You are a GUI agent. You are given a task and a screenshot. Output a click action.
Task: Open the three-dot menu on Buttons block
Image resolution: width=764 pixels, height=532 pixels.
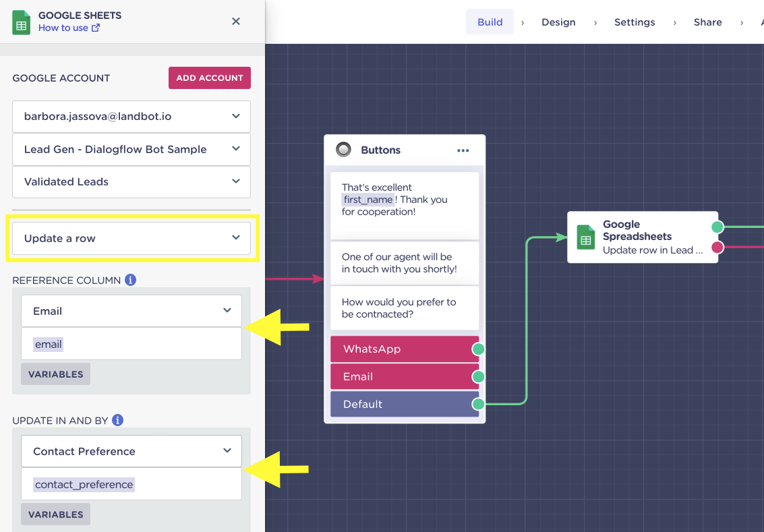pos(463,150)
